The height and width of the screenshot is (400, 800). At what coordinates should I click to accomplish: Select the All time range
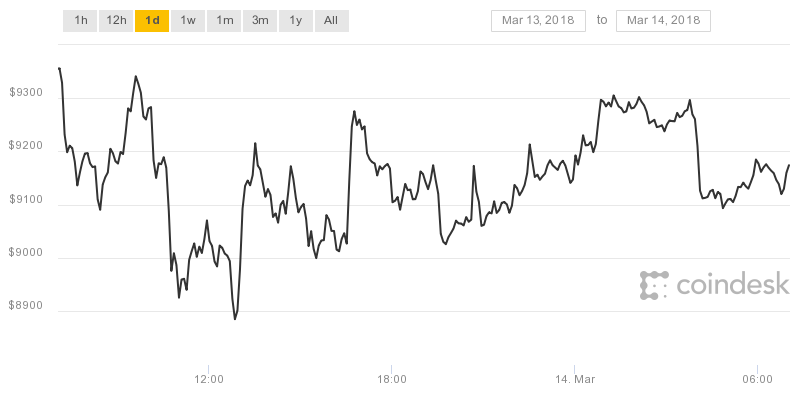pos(332,21)
